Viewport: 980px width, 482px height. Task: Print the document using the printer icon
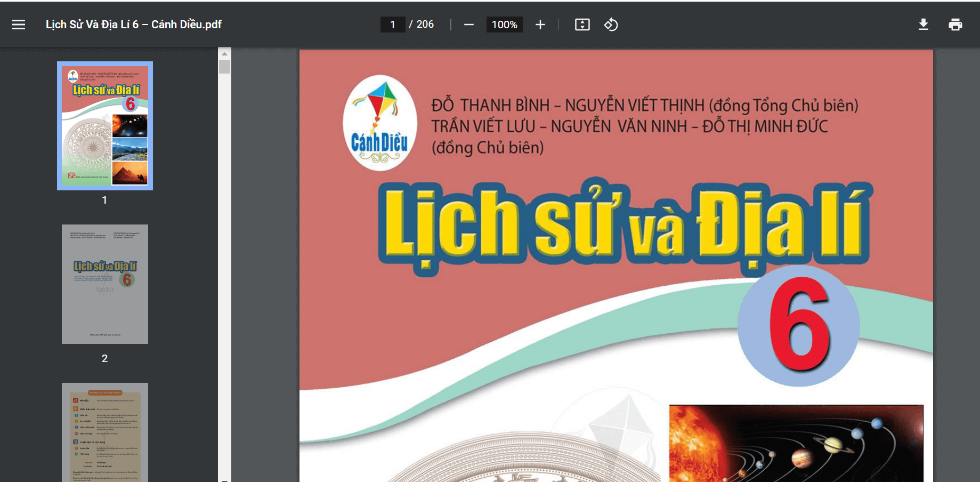tap(955, 25)
